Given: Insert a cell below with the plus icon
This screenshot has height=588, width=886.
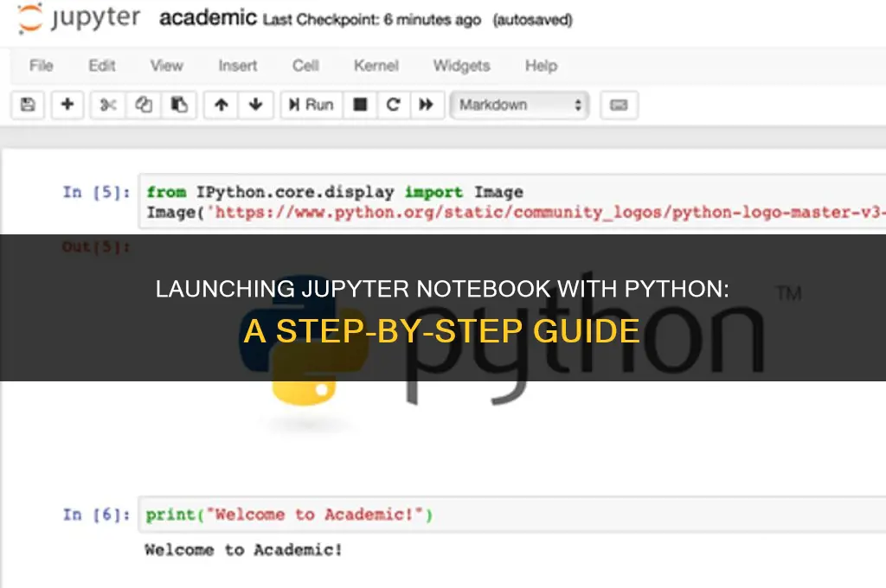Looking at the screenshot, I should 67,105.
